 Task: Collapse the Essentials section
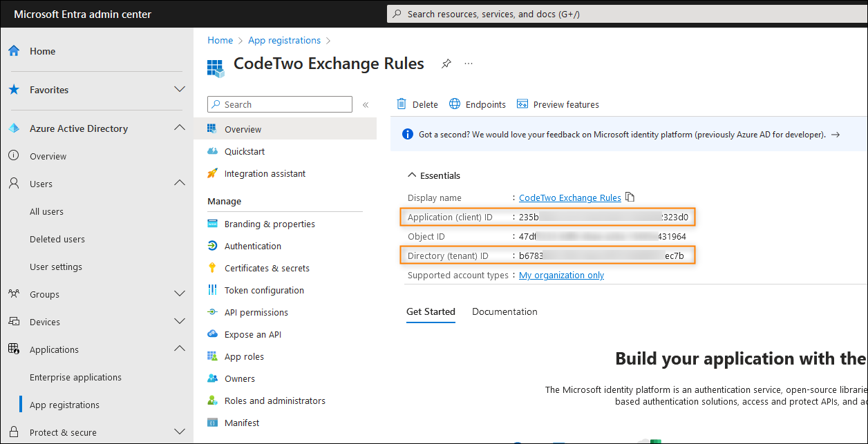(434, 175)
